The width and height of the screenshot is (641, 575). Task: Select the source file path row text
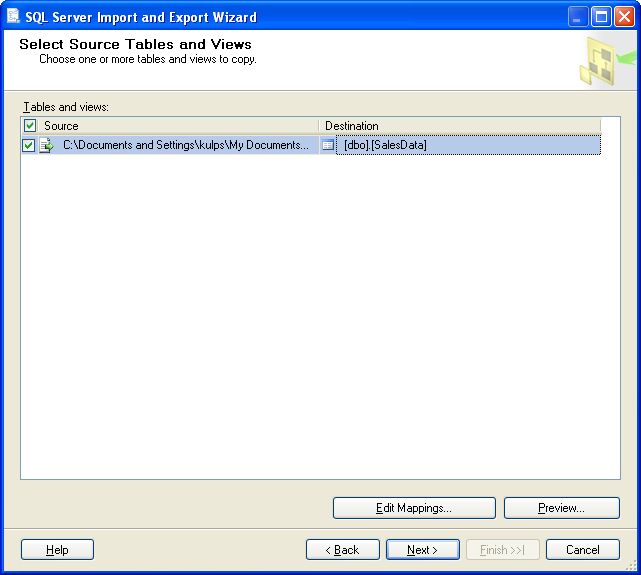186,145
